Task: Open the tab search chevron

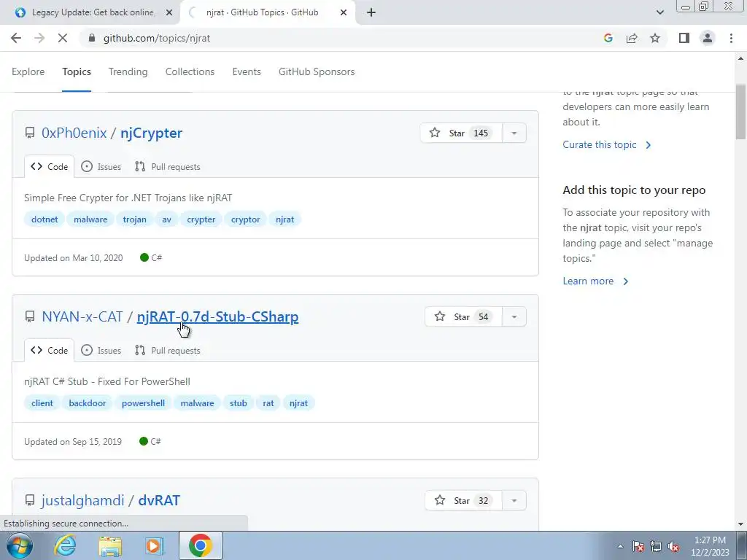Action: click(x=659, y=13)
